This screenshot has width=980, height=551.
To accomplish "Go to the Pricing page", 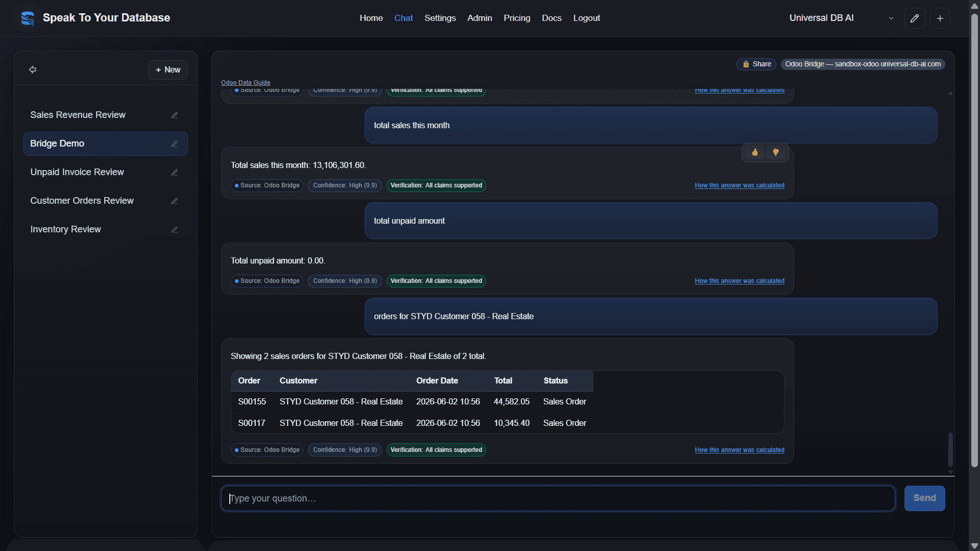I will pos(517,18).
